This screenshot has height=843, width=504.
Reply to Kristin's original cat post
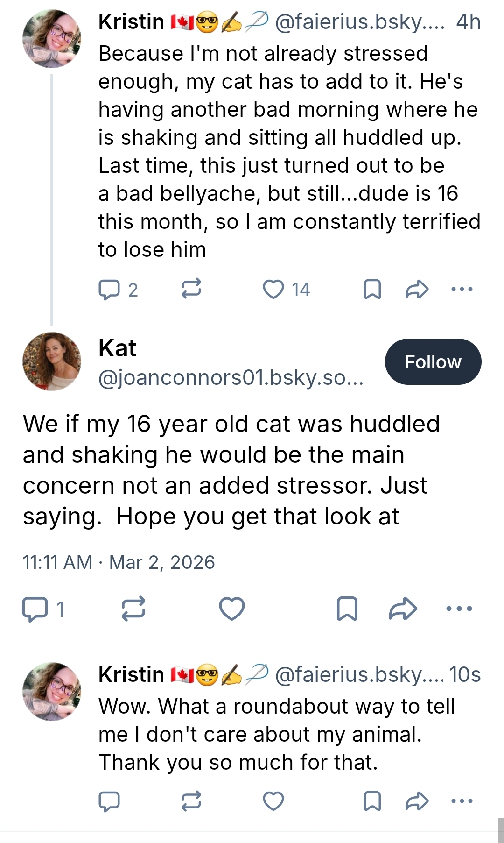click(109, 290)
